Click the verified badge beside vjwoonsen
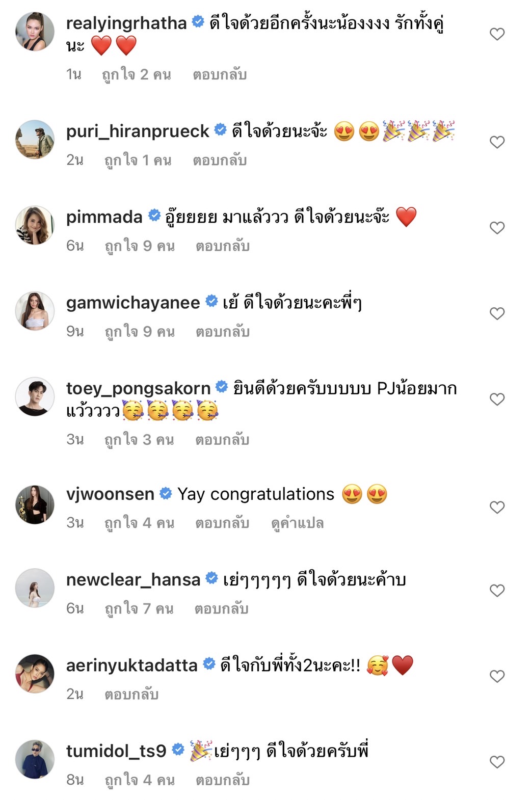This screenshot has height=800, width=532. point(164,493)
